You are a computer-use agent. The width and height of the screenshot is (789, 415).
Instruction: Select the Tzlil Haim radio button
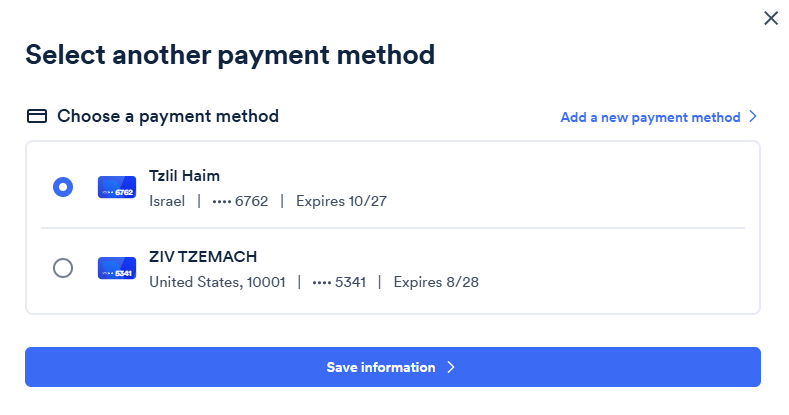point(63,187)
